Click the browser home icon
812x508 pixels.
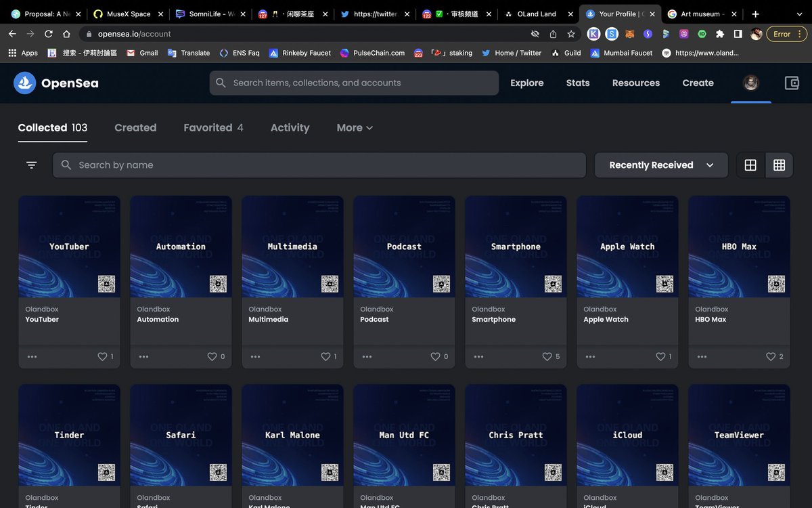click(66, 34)
